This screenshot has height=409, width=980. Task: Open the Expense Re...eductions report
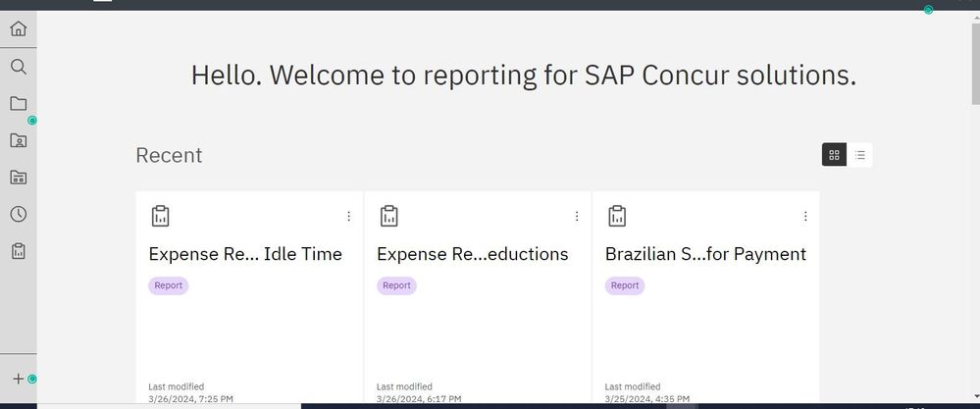pyautogui.click(x=473, y=254)
